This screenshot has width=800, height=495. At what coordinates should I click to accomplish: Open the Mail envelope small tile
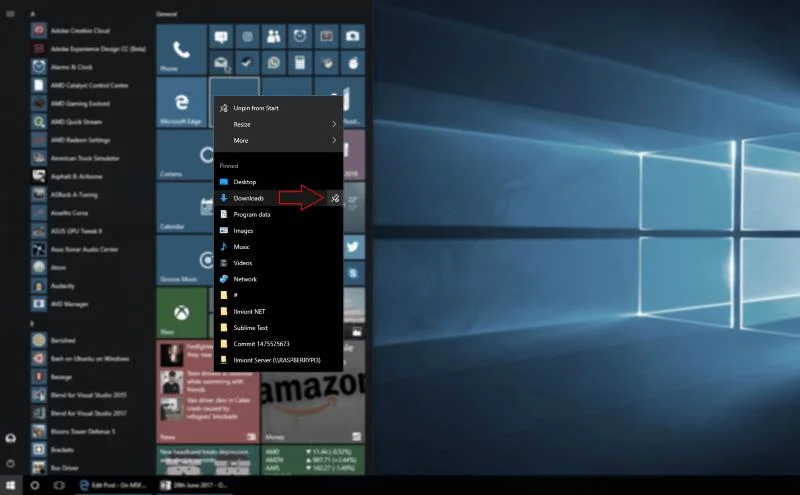point(221,63)
